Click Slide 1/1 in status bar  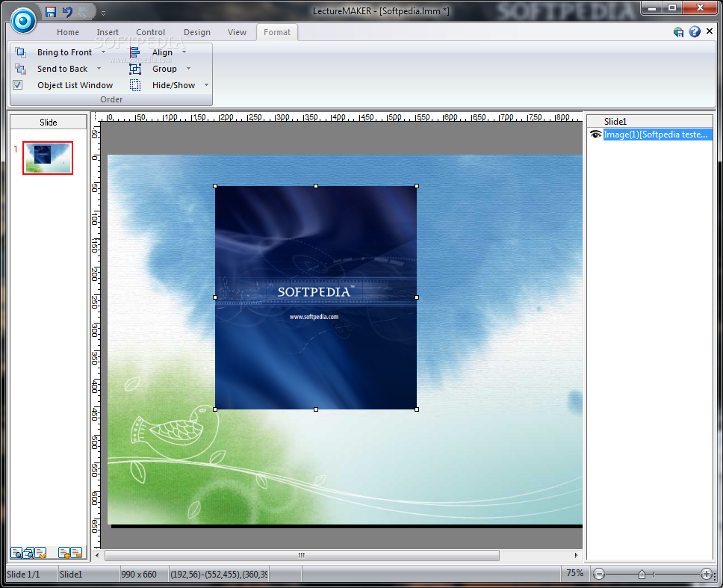[x=23, y=574]
